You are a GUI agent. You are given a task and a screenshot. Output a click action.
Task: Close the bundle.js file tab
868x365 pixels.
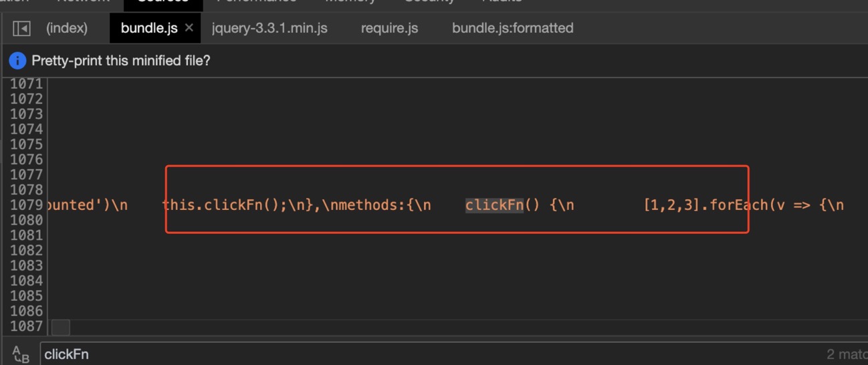point(189,28)
